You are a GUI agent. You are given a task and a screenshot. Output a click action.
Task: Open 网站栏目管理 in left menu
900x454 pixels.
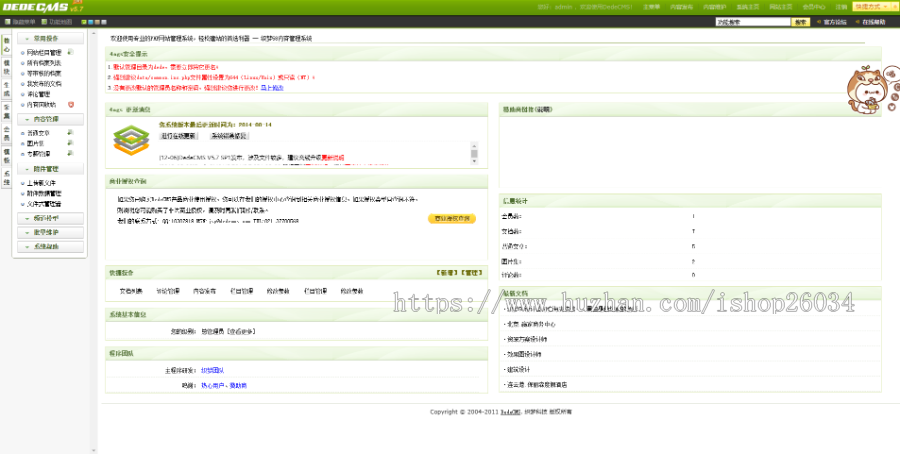(44, 52)
